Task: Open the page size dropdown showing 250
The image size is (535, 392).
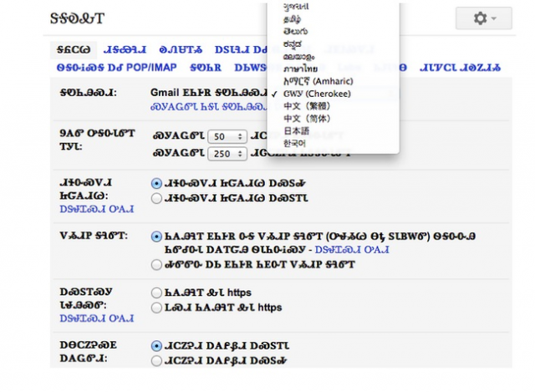Action: tap(227, 152)
